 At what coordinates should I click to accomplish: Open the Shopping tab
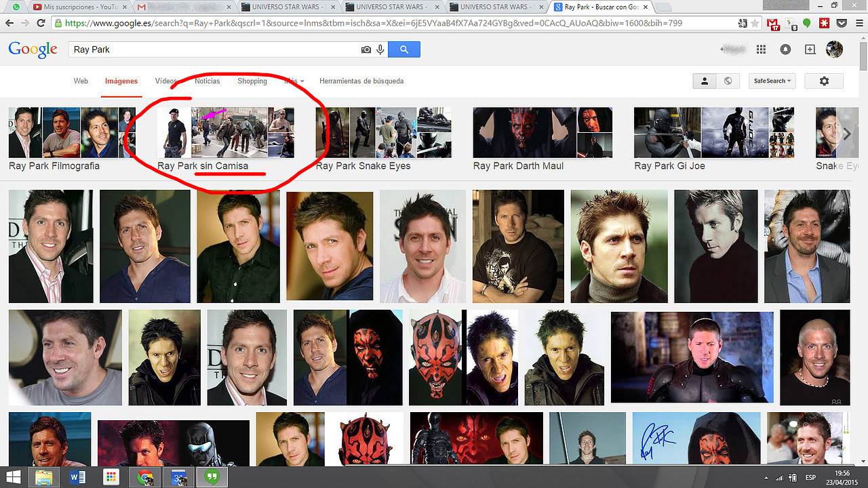252,81
